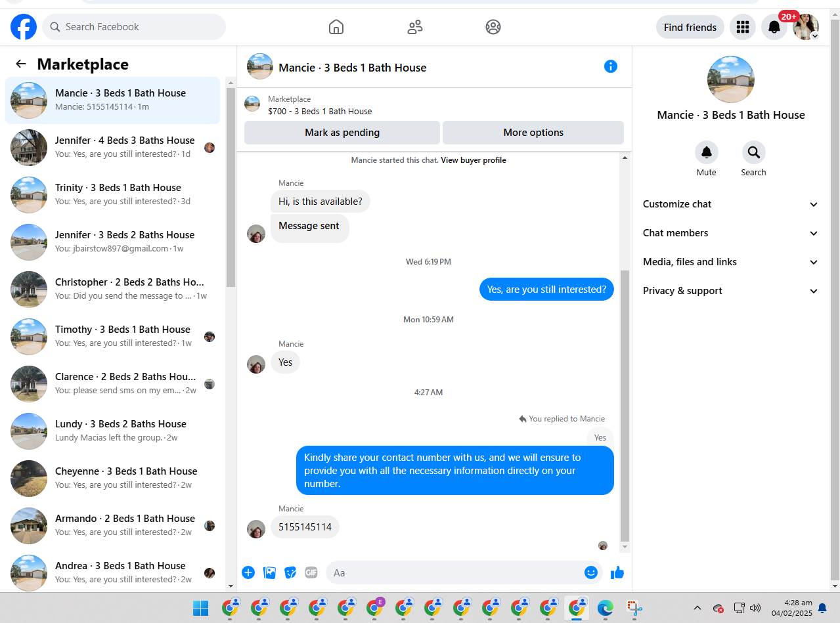Click the '$700 - 3 Beds 1 Bath House' listing text
This screenshot has width=840, height=623.
click(320, 111)
